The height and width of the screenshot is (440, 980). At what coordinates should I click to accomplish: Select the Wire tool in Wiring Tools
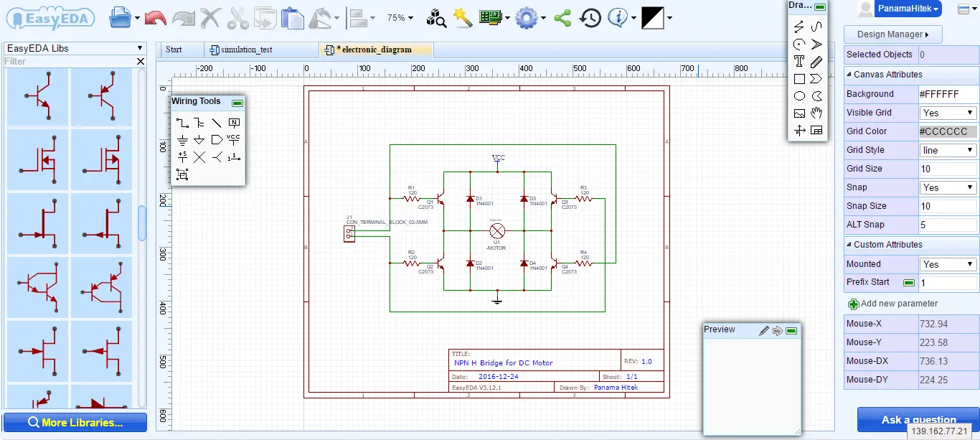click(x=182, y=122)
